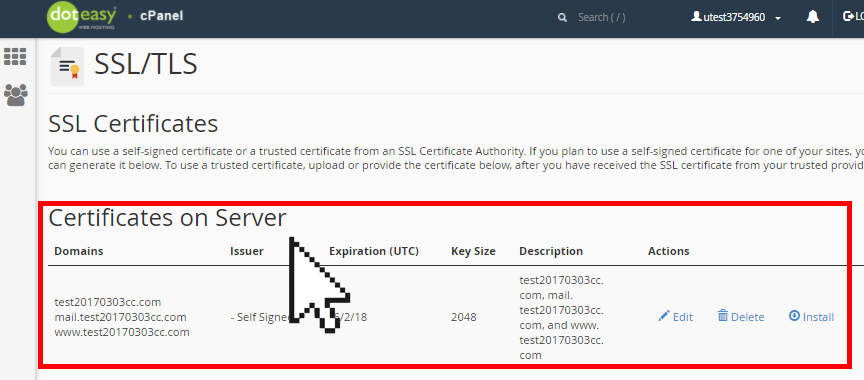Select the first domain test20170303cc.com
The width and height of the screenshot is (864, 380).
[x=107, y=302]
